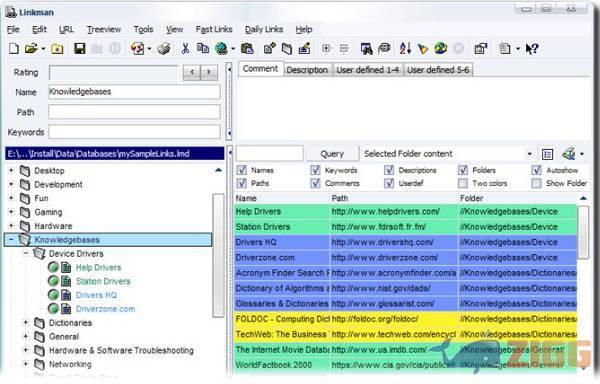This screenshot has height=384, width=600.
Task: Open the Daily Links menu
Action: point(264,29)
